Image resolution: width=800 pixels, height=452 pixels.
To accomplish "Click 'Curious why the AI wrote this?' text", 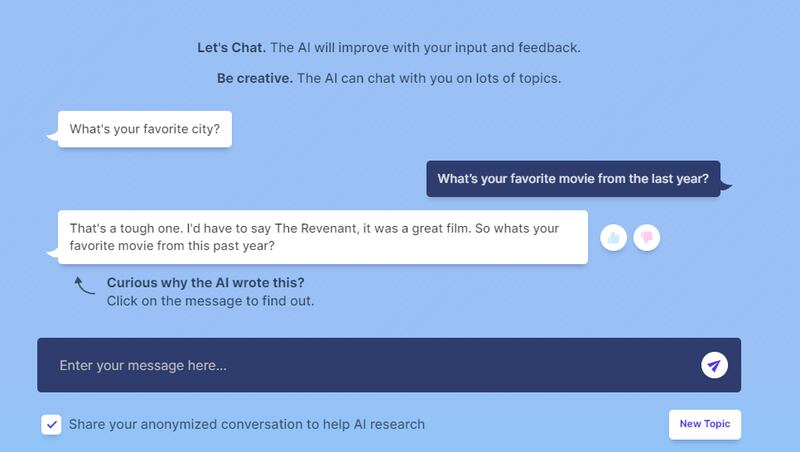I will click(x=206, y=282).
